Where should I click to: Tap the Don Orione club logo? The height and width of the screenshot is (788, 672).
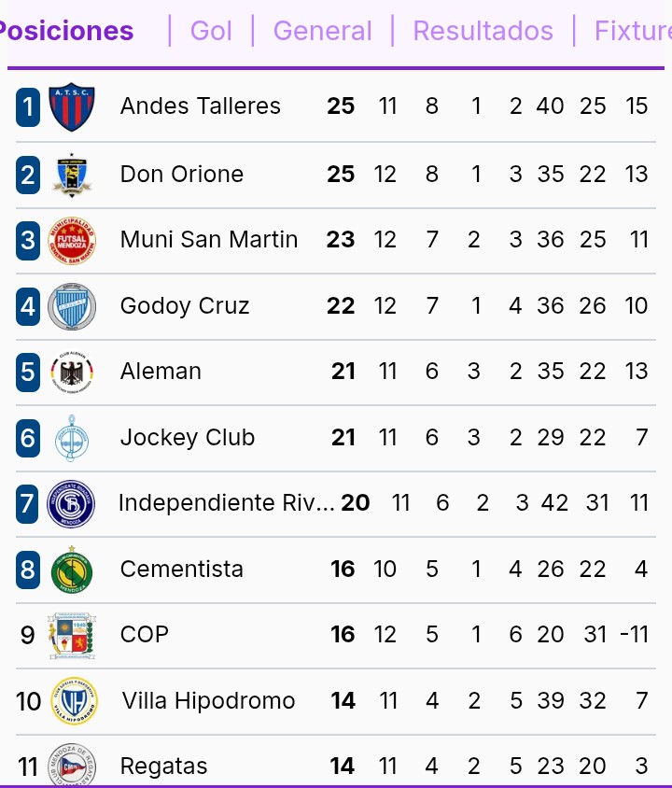(72, 175)
